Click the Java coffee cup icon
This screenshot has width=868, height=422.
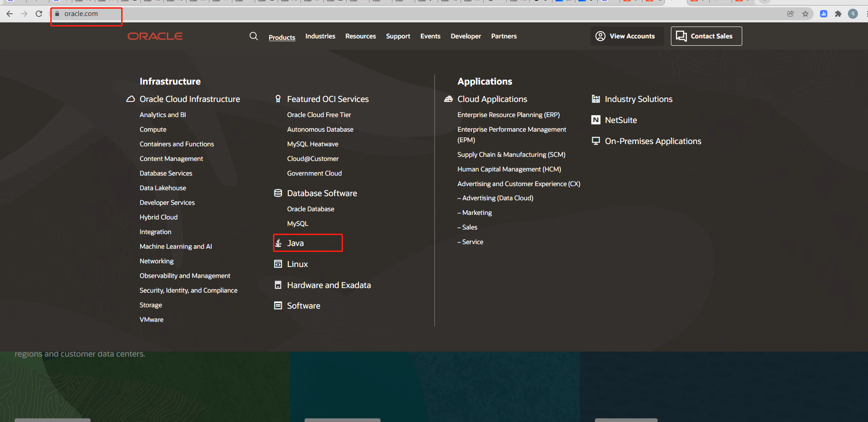[279, 243]
